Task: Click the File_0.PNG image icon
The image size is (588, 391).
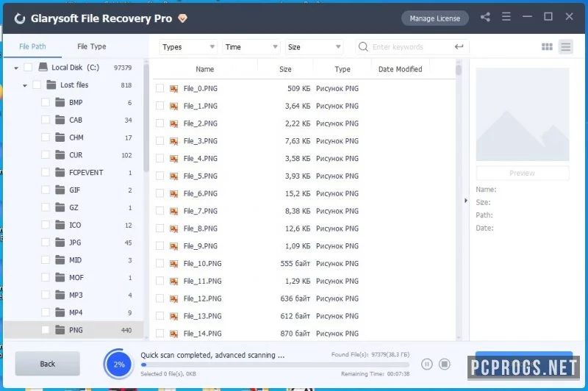Action: pos(174,89)
